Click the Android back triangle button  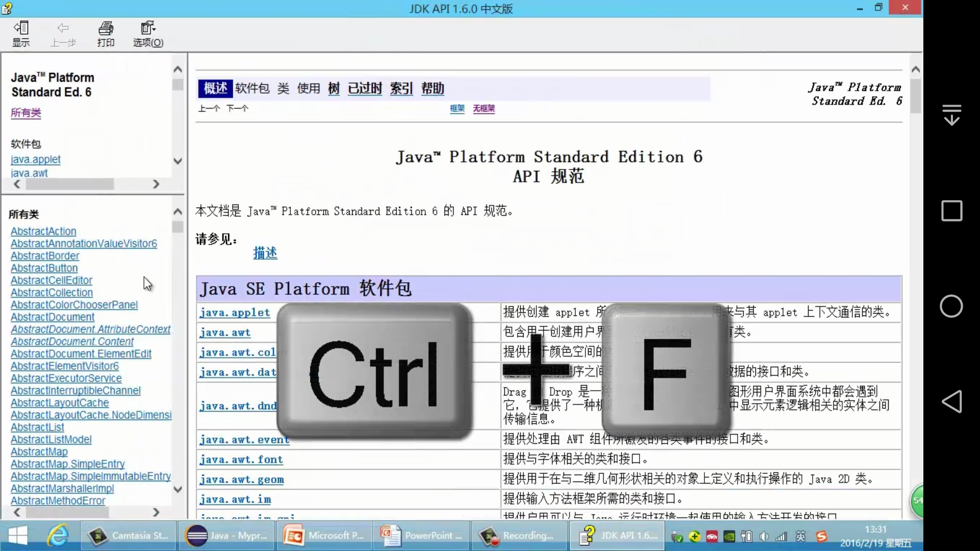click(x=952, y=402)
